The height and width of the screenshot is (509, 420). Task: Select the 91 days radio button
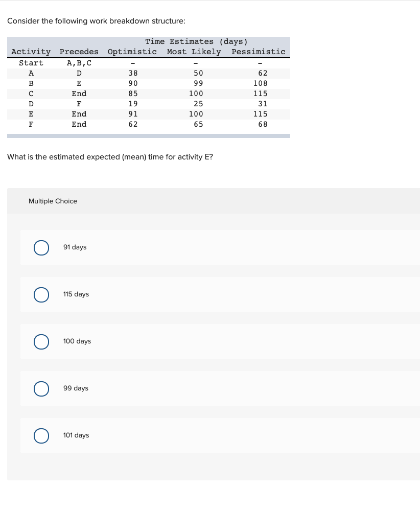(41, 247)
